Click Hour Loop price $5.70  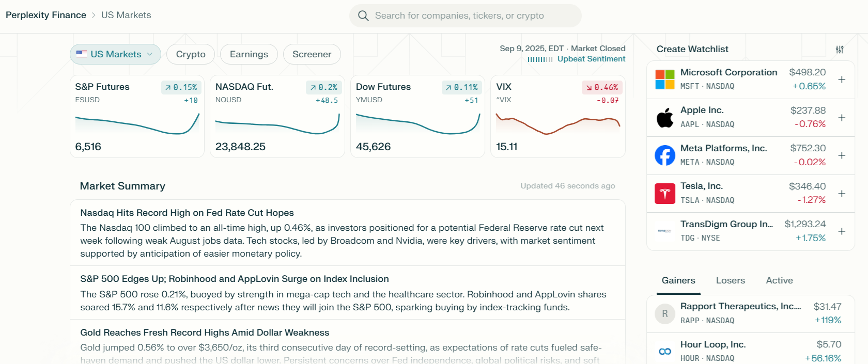pyautogui.click(x=829, y=344)
